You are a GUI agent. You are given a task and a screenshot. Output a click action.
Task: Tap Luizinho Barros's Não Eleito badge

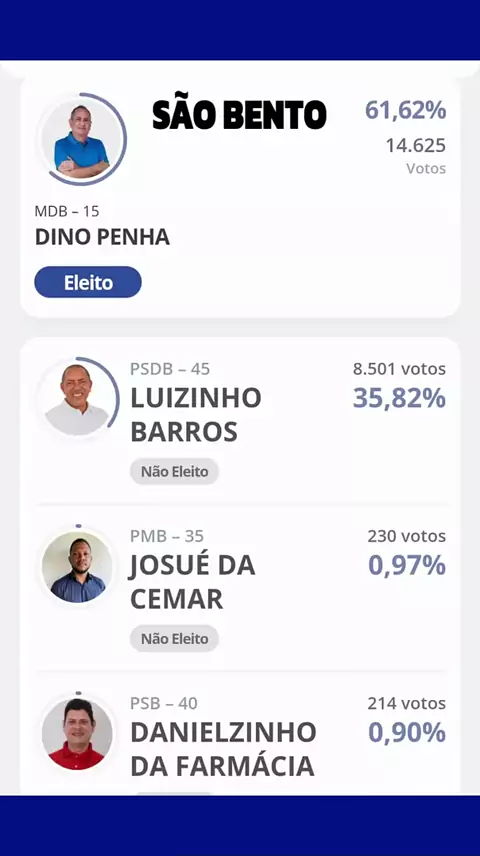tap(175, 472)
